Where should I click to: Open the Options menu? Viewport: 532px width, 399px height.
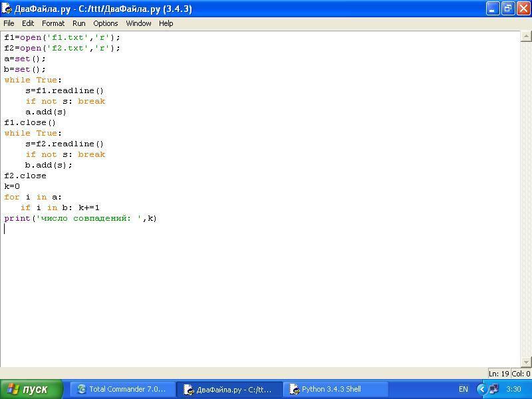point(106,23)
